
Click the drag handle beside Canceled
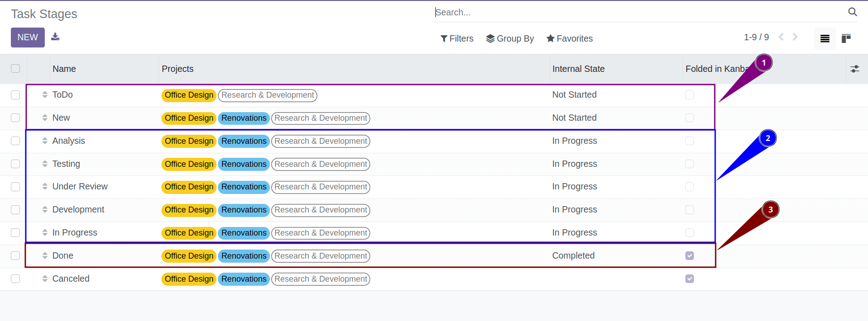click(x=45, y=279)
